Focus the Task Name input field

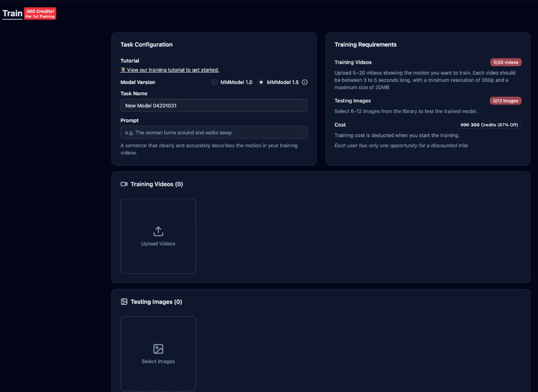[214, 106]
